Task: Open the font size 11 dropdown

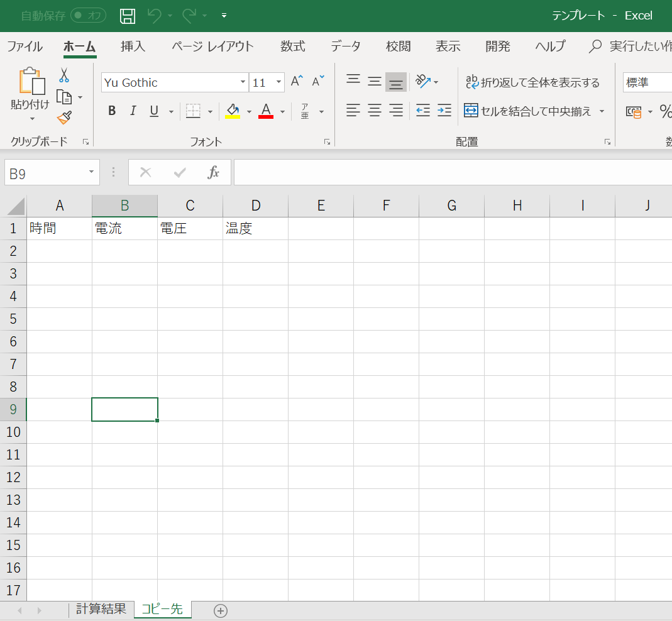Action: click(278, 82)
